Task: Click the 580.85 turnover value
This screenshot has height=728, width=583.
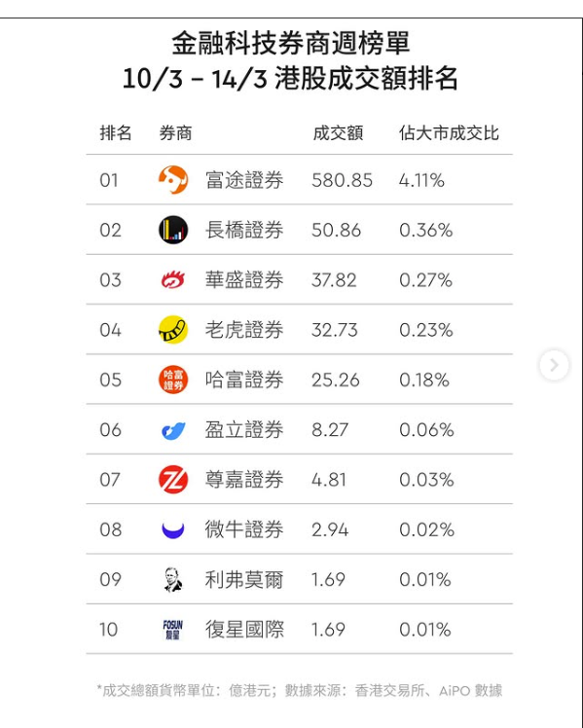Action: [342, 180]
